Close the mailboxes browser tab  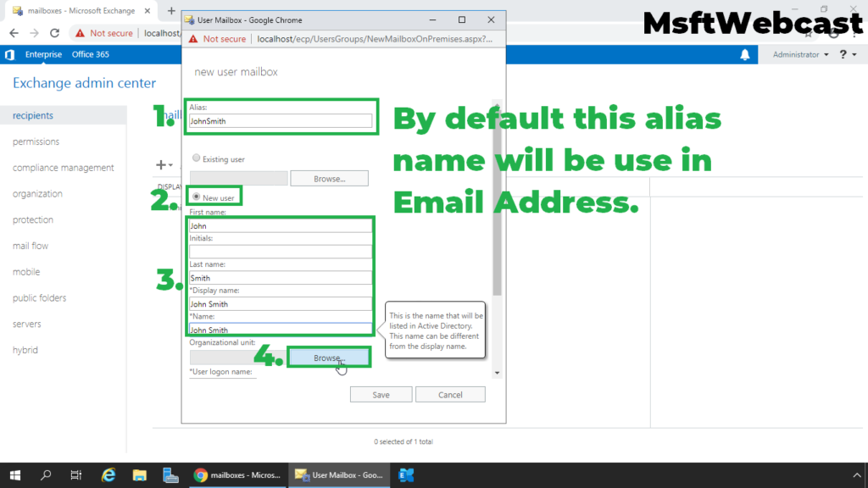point(147,10)
